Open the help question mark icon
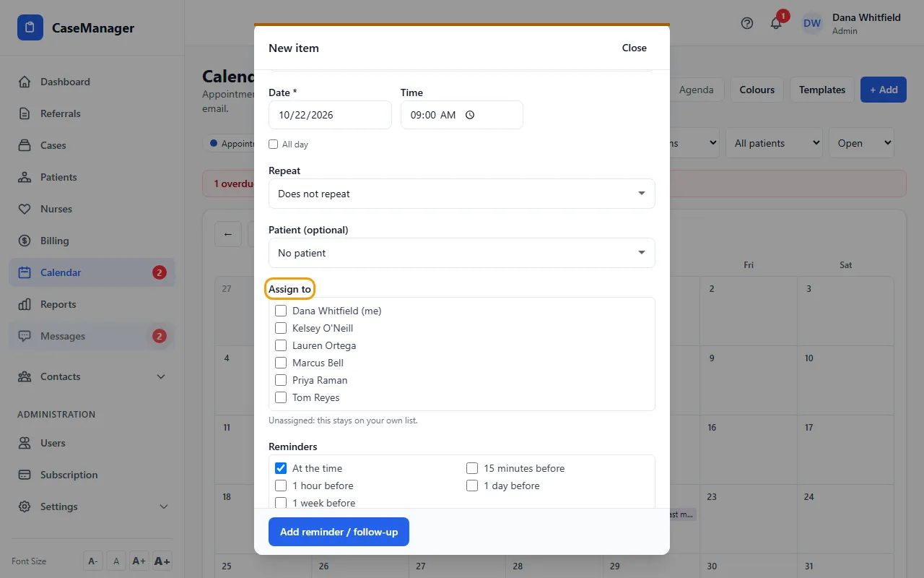 coord(747,23)
